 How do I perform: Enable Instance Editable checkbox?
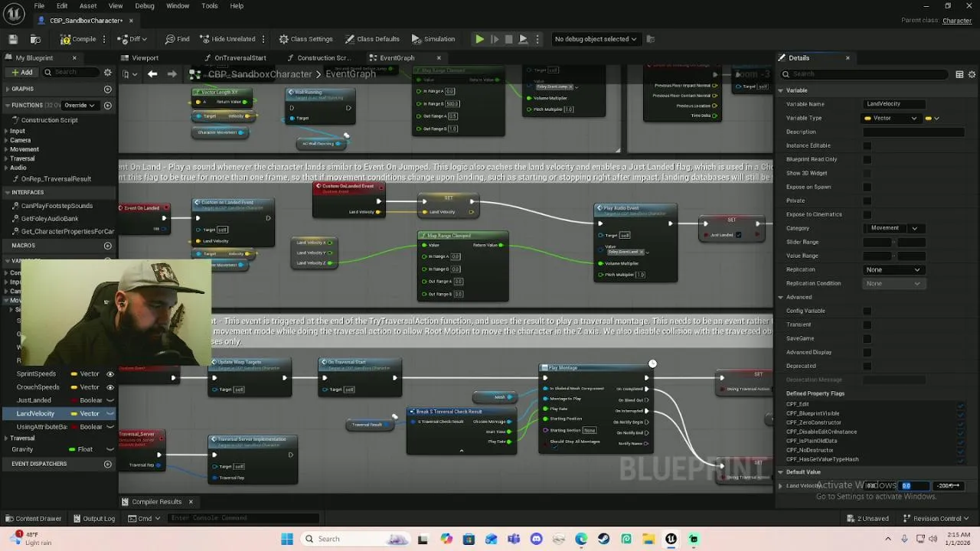[867, 145]
